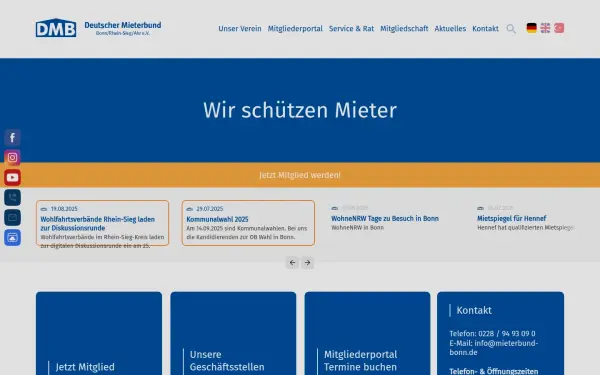Viewport: 600px width, 375px height.
Task: Go to previous news slide arrow
Action: click(x=292, y=262)
